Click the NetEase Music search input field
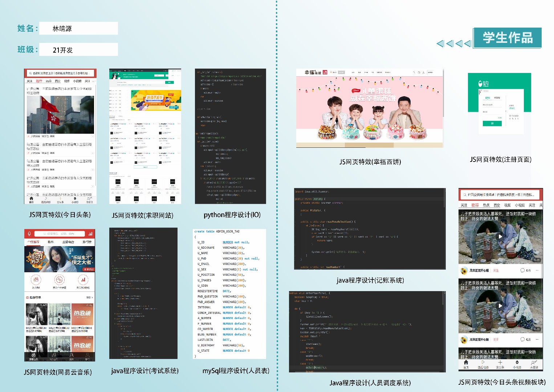The width and height of the screenshot is (554, 392). (60, 234)
